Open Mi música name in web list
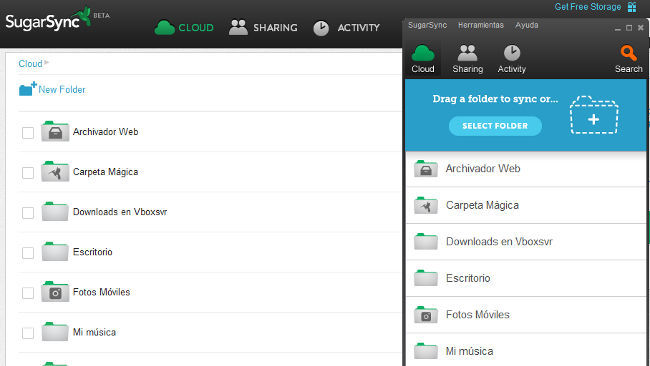 (94, 332)
